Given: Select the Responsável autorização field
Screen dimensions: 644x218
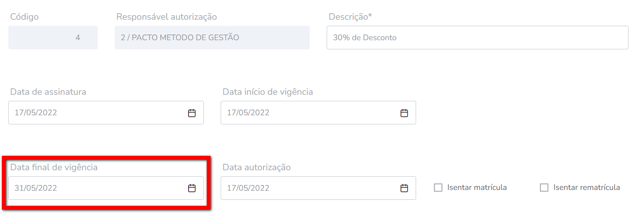Looking at the screenshot, I should [212, 38].
